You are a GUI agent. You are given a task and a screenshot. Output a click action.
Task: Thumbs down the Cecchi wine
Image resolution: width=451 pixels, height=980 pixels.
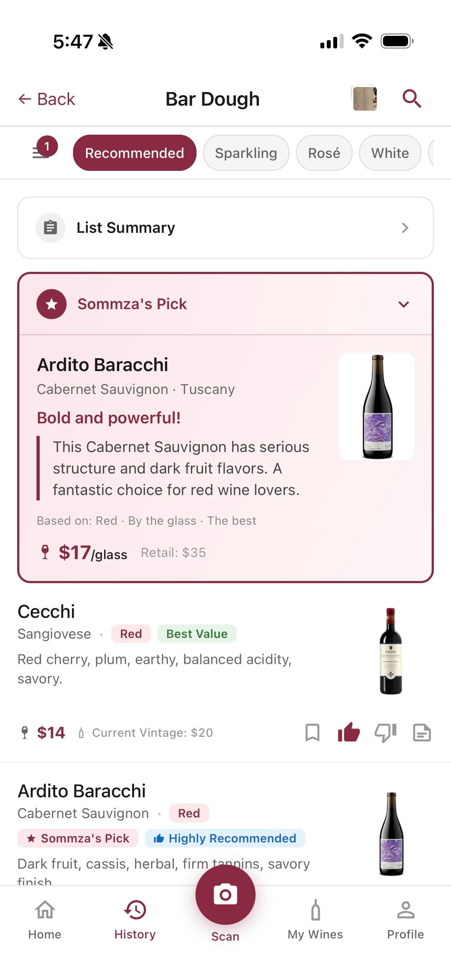385,732
